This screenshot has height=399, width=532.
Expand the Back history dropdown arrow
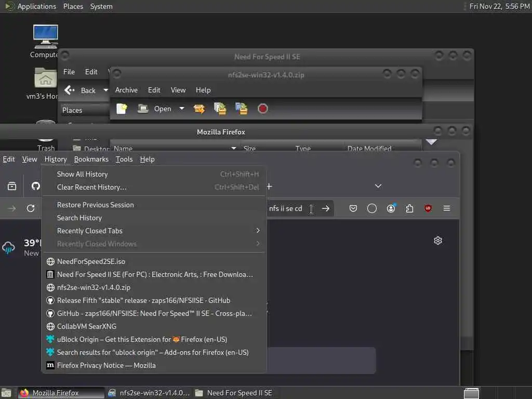pos(105,90)
